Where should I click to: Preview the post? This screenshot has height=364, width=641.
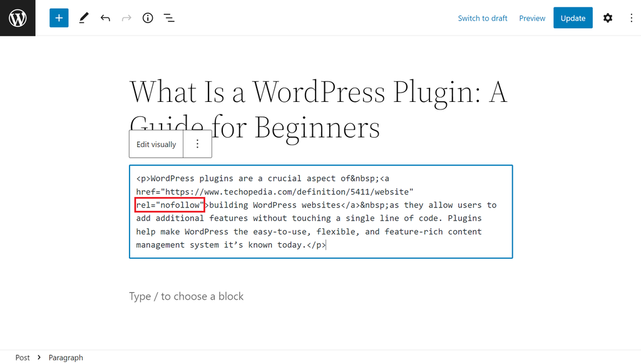point(531,18)
